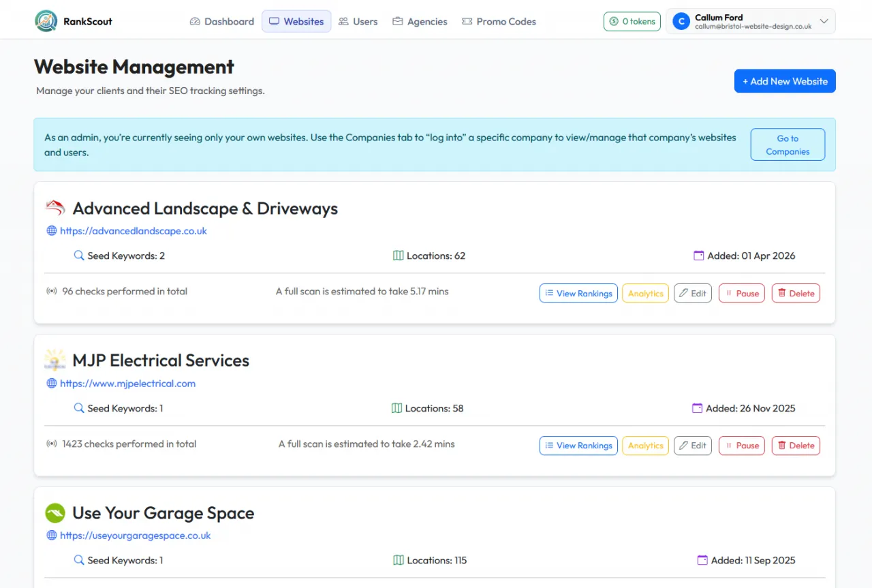Image resolution: width=872 pixels, height=588 pixels.
Task: View Rankings for Advanced Landscape & Driveways
Action: coord(578,293)
